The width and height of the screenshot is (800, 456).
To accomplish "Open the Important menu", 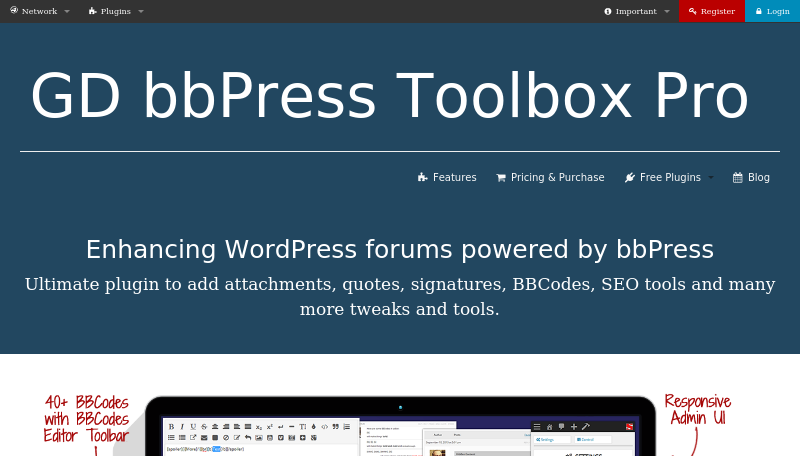I will [636, 11].
